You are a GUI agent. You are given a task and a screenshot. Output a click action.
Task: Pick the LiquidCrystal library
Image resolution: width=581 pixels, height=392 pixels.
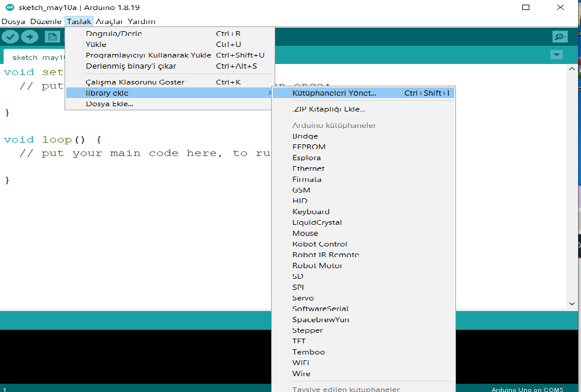(x=317, y=222)
